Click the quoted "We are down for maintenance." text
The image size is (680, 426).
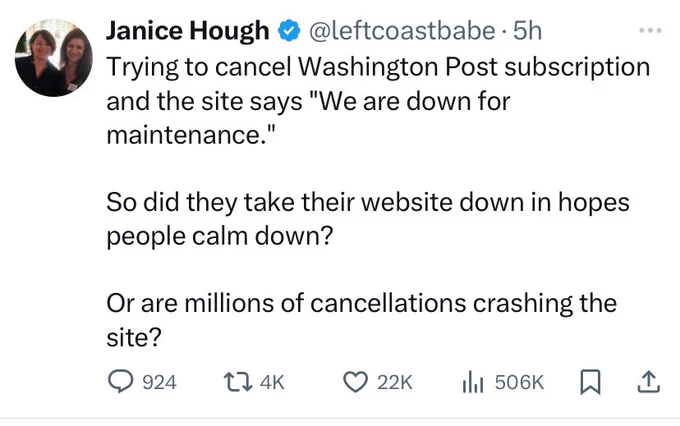point(308,118)
